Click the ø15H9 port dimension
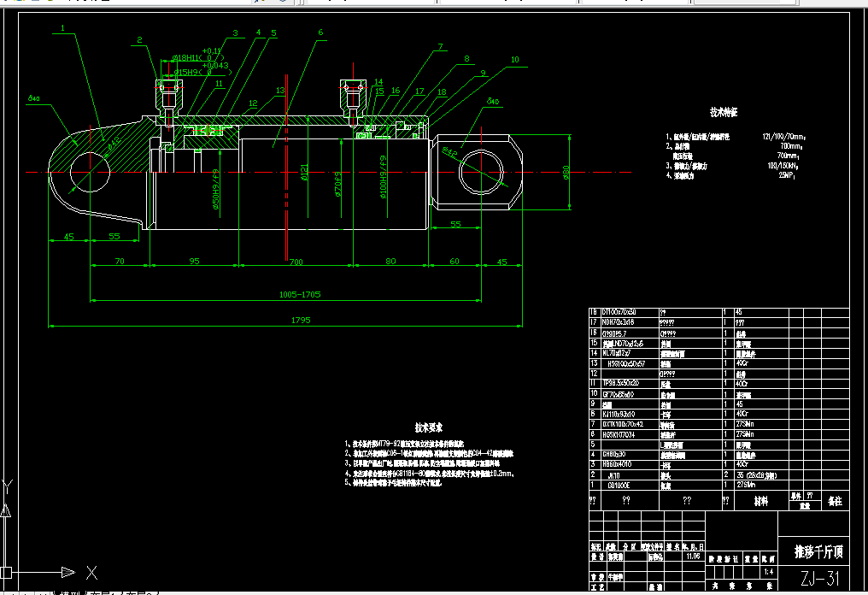Screen dimensions: 868x595 point(186,72)
